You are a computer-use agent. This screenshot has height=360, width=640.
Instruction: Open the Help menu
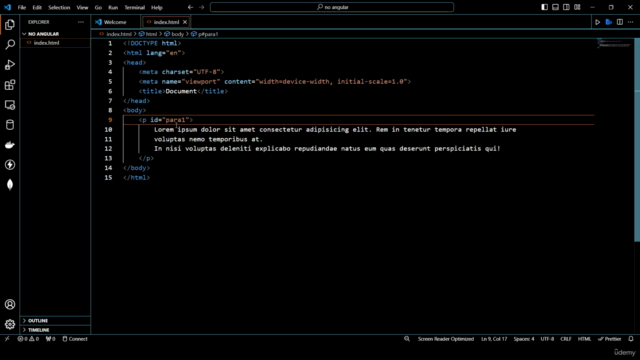pos(157,7)
